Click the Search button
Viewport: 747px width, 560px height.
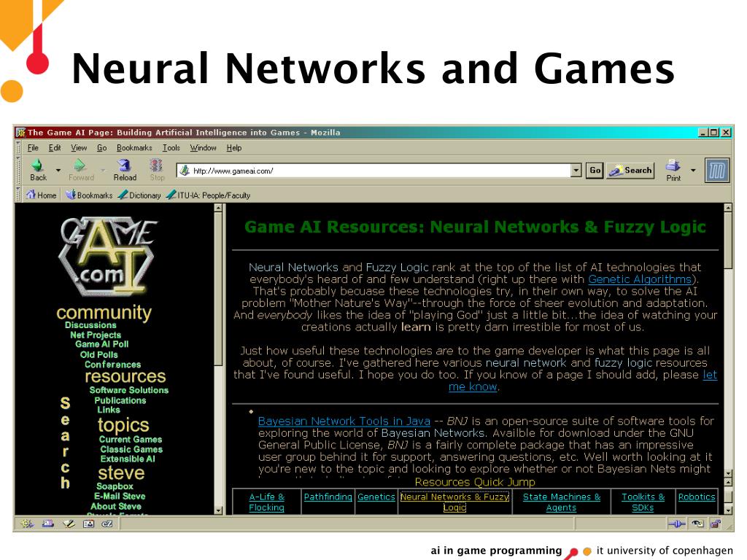point(630,171)
